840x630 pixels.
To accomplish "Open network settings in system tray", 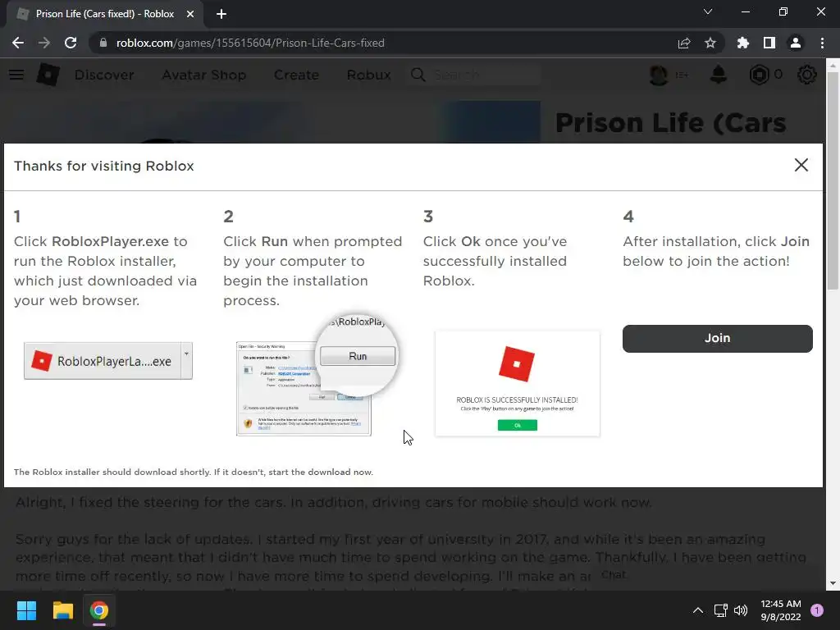I will click(720, 610).
